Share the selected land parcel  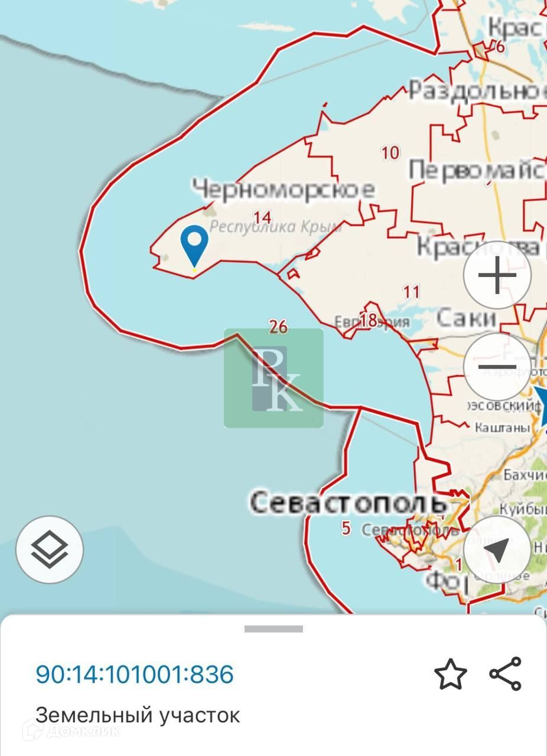tap(506, 674)
